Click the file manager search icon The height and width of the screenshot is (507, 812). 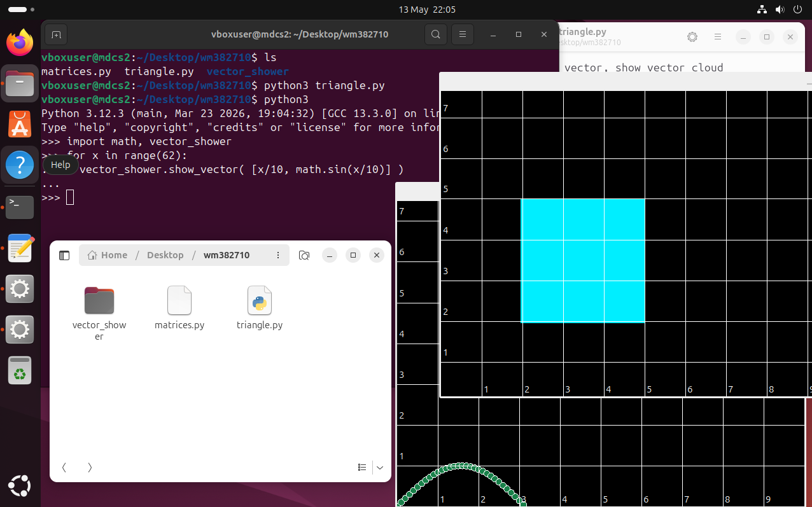pos(304,255)
